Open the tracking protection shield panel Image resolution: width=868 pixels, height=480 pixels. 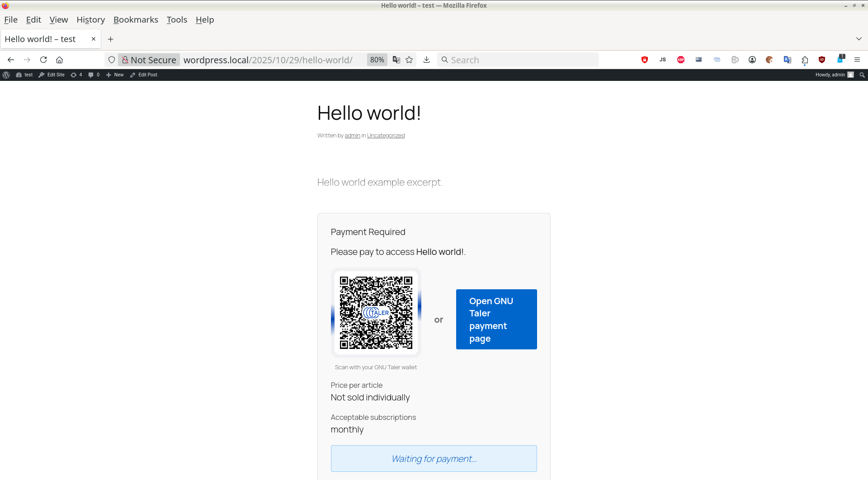[112, 60]
